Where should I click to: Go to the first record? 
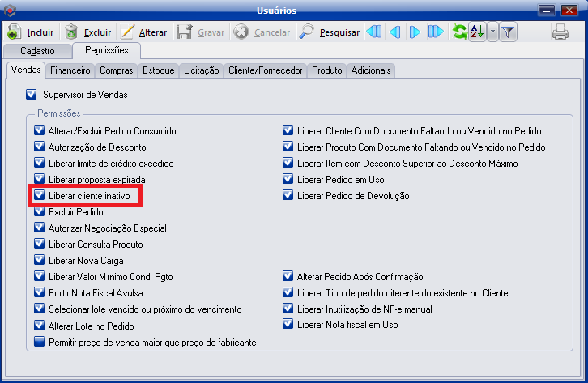(x=373, y=32)
